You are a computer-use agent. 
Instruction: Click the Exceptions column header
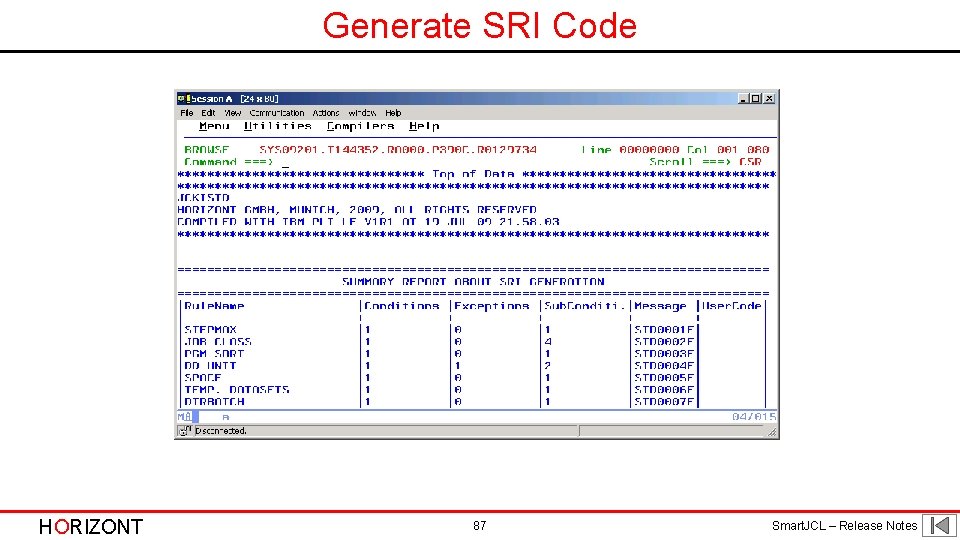coord(492,306)
